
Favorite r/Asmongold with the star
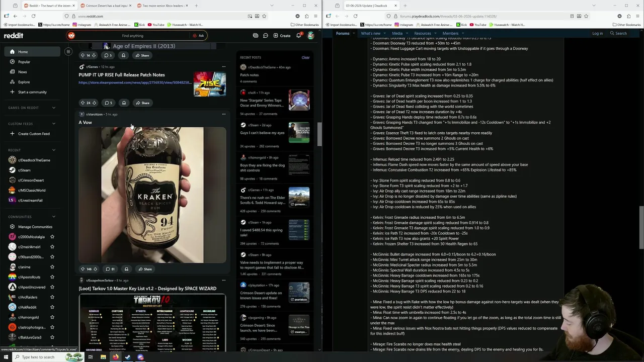[52, 317]
